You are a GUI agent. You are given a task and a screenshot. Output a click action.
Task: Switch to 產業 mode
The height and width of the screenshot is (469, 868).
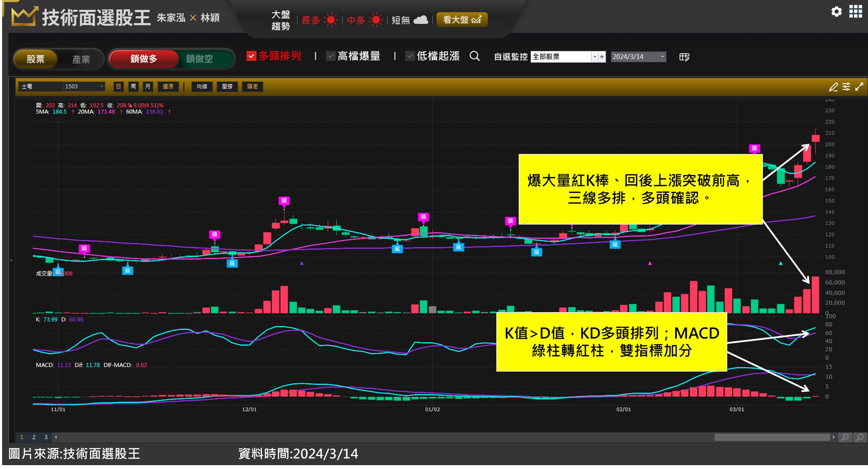click(81, 59)
